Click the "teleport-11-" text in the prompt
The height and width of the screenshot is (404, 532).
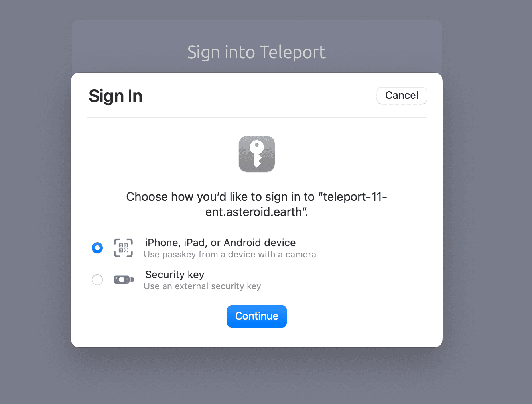pos(355,197)
